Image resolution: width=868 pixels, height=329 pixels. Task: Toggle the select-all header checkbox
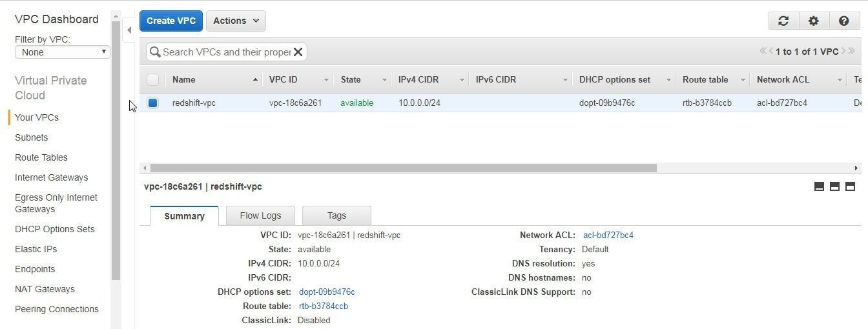coord(153,79)
